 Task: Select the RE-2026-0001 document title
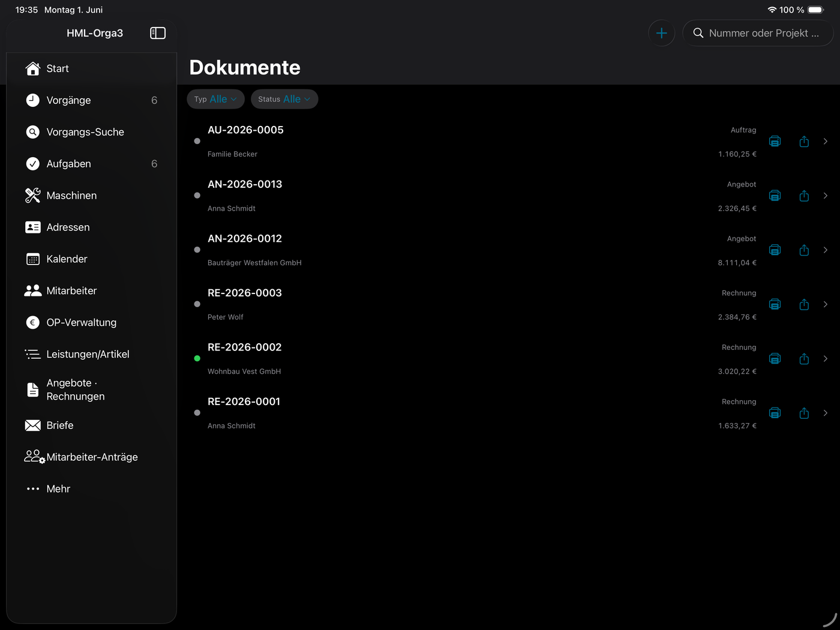244,401
